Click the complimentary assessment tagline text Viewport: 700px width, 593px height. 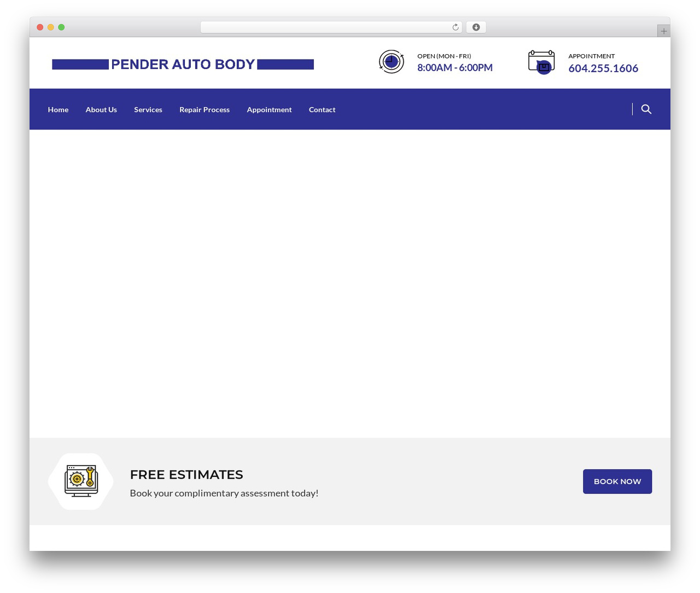(224, 493)
